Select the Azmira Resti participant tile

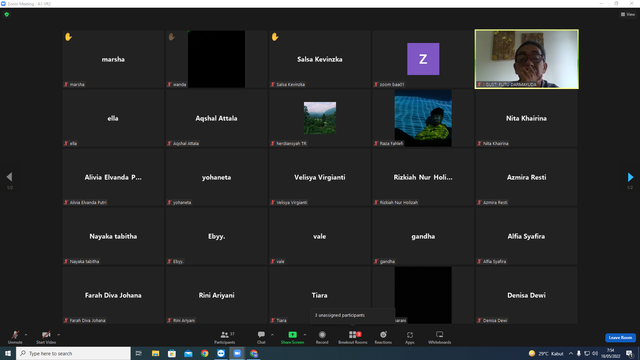[527, 177]
